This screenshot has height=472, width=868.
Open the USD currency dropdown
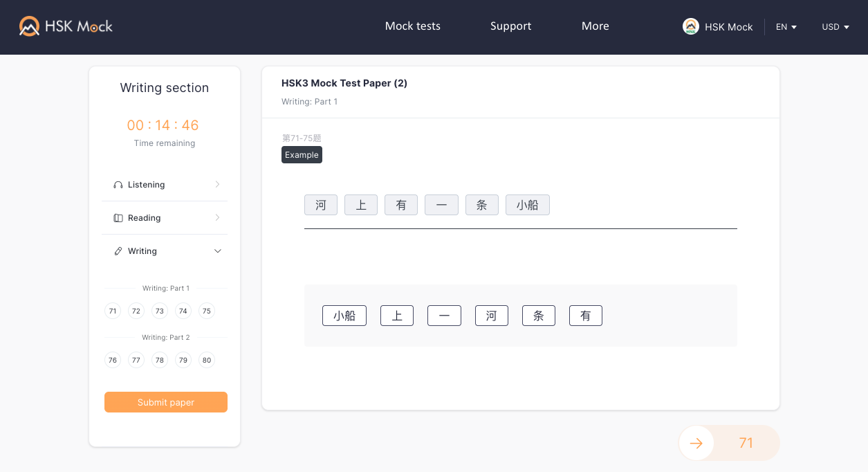[x=835, y=27]
